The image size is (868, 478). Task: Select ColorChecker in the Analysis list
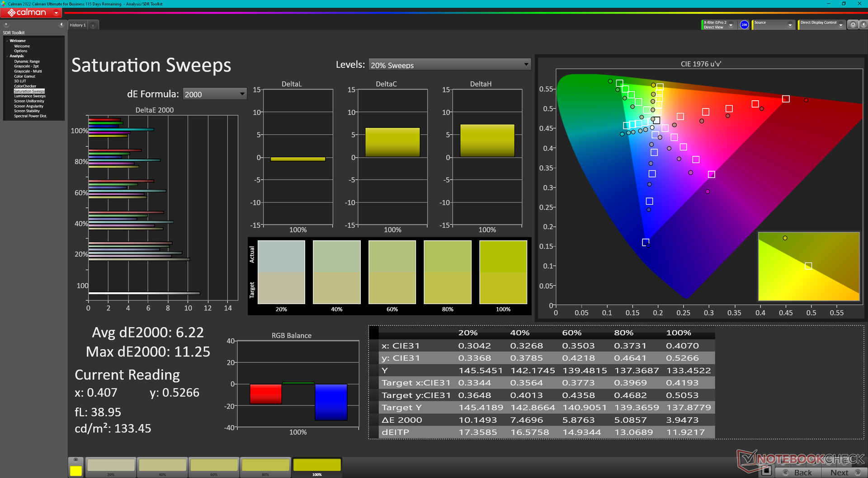coord(25,86)
